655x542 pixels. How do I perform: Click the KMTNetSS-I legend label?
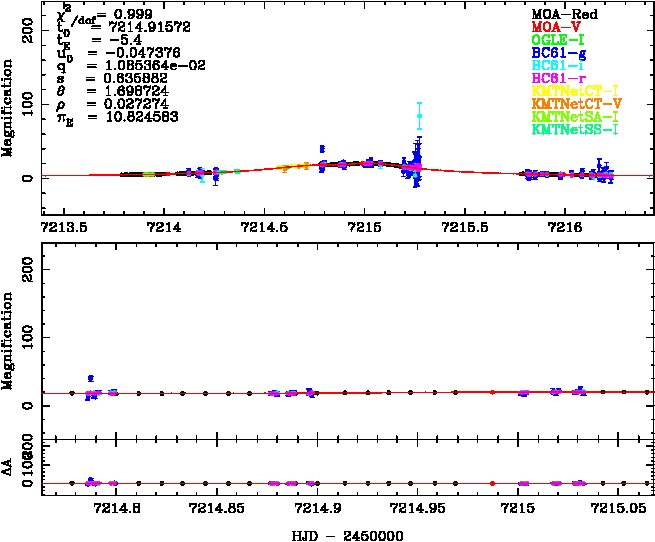tap(573, 130)
